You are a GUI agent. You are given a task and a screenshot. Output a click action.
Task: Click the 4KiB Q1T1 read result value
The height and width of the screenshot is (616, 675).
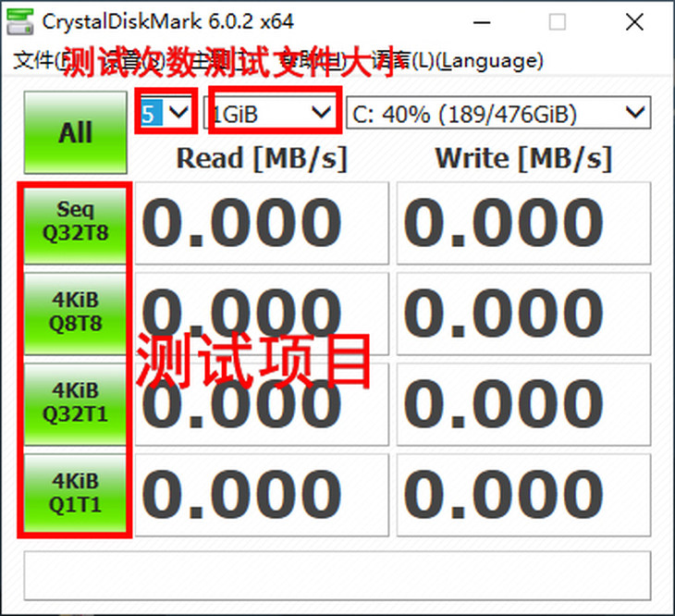tap(262, 495)
